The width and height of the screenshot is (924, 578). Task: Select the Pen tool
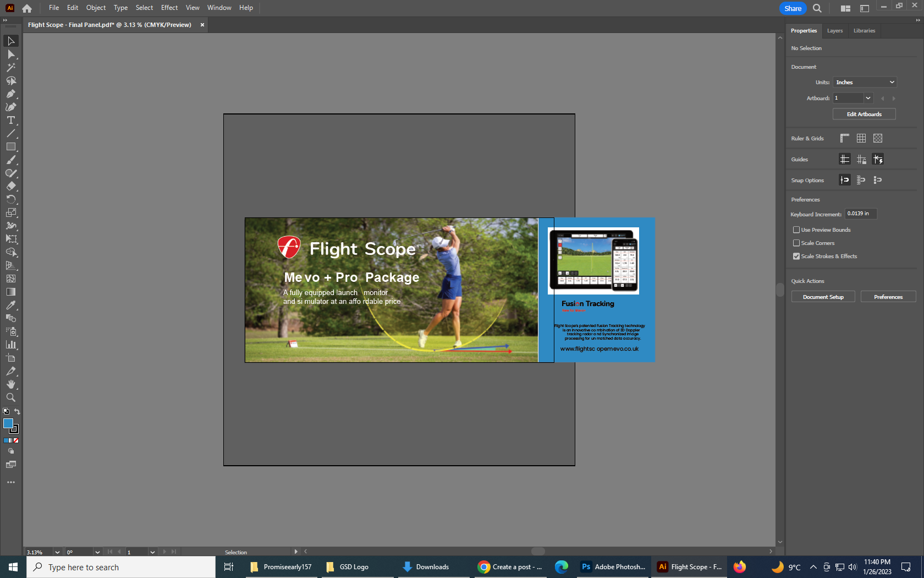pos(10,94)
